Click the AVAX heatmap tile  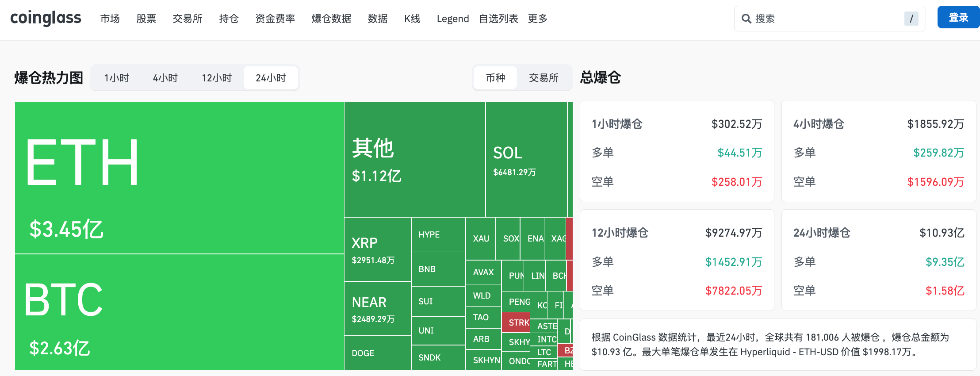point(483,272)
